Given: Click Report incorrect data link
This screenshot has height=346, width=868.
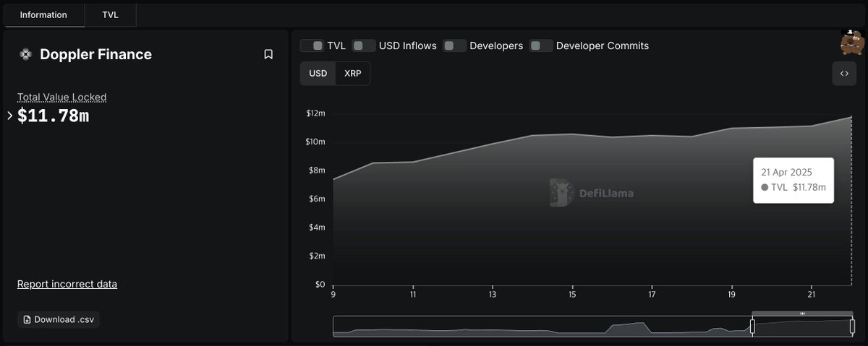Looking at the screenshot, I should [x=67, y=284].
